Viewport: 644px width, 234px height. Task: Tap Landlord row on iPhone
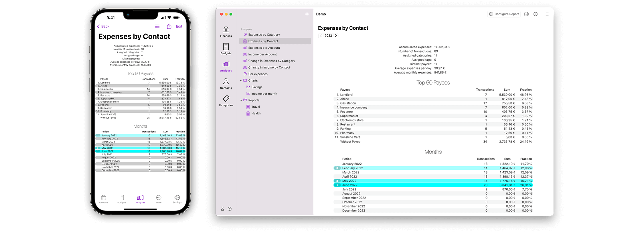pyautogui.click(x=140, y=83)
